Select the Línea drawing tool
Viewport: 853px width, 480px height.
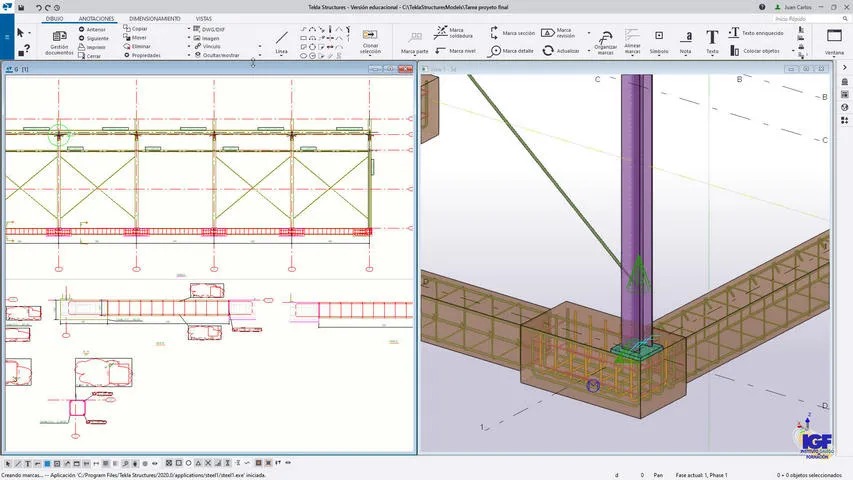[x=281, y=42]
